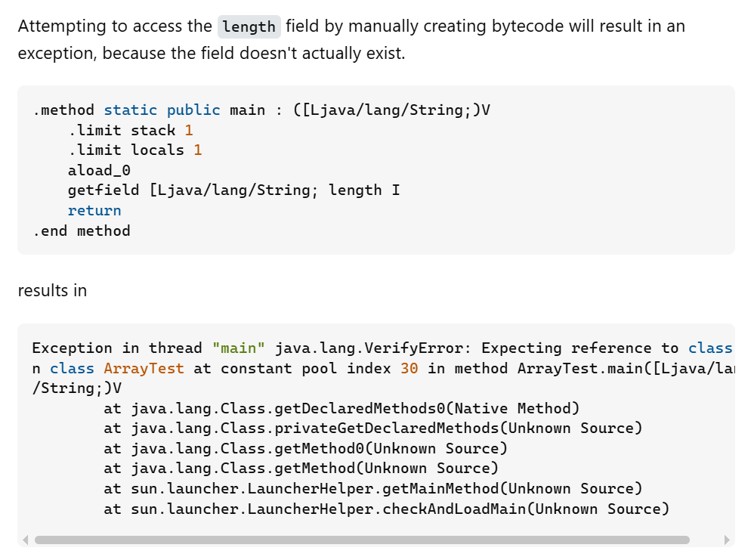Click '/String;)V' wrapped line in exception

click(77, 388)
